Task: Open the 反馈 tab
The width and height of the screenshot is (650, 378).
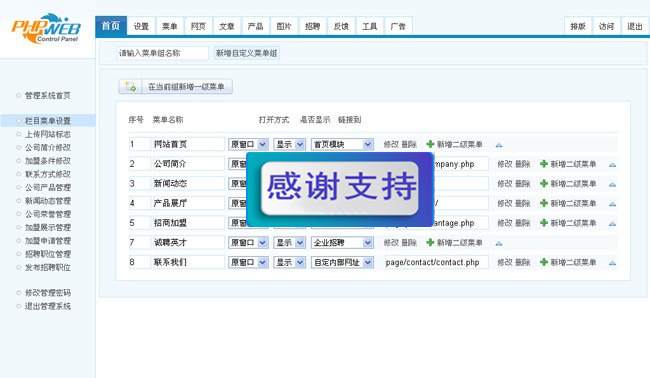Action: tap(341, 27)
